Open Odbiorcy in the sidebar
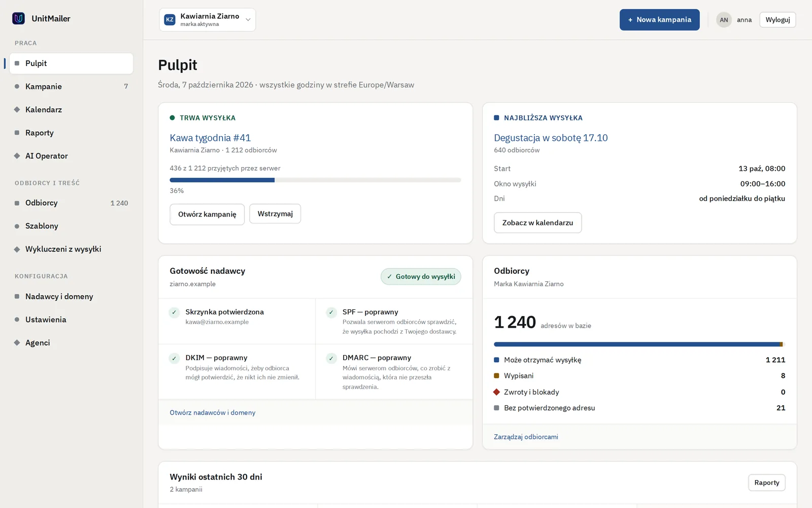812x508 pixels. (71, 203)
